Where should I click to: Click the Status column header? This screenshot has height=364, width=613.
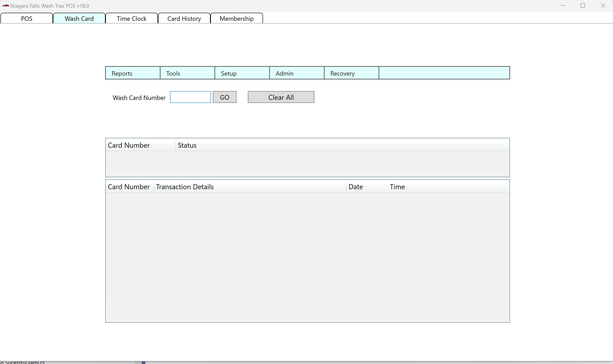(187, 145)
